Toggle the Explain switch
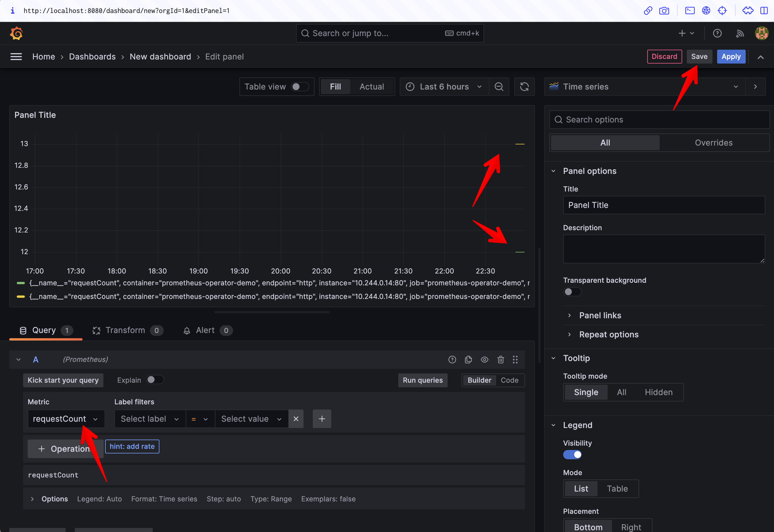 pos(155,380)
